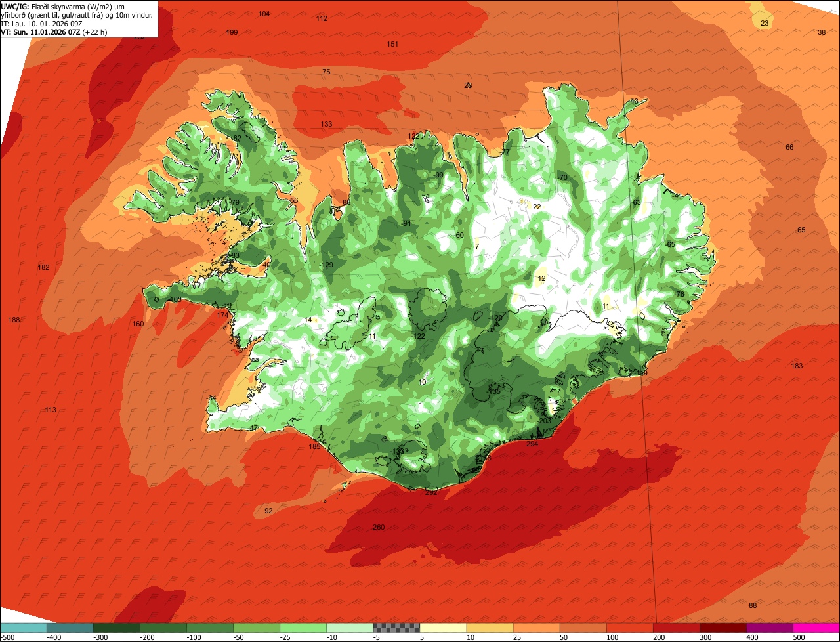
Task: Pick the yellow-orange swatch from 10 to 25
Action: coord(490,628)
